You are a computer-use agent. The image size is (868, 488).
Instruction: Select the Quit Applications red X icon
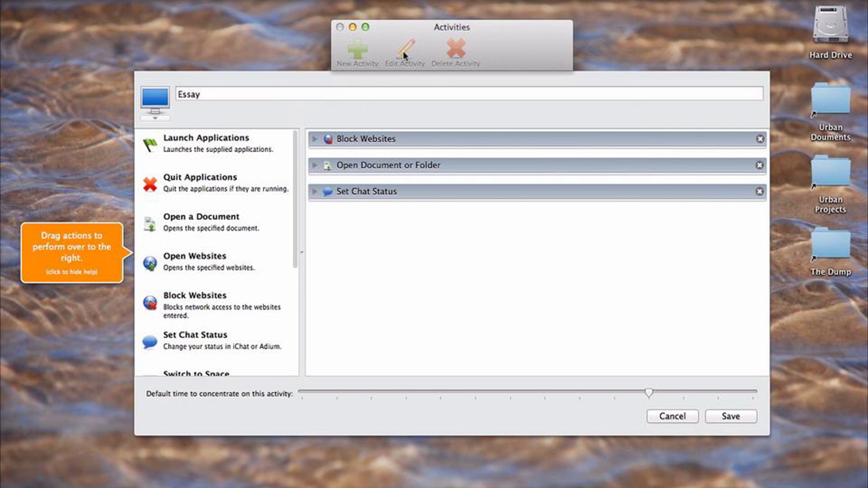click(x=150, y=184)
